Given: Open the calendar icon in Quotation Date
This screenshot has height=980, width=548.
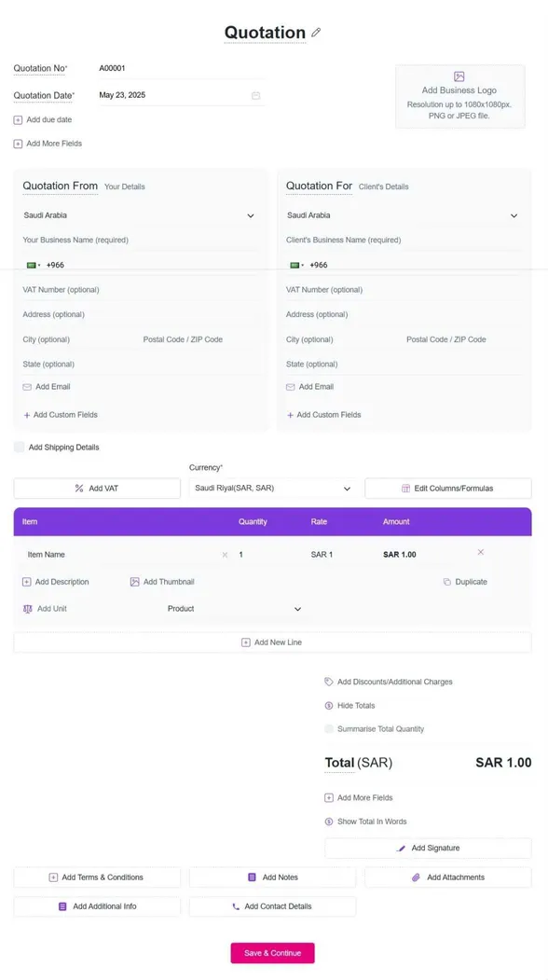Looking at the screenshot, I should coord(255,96).
